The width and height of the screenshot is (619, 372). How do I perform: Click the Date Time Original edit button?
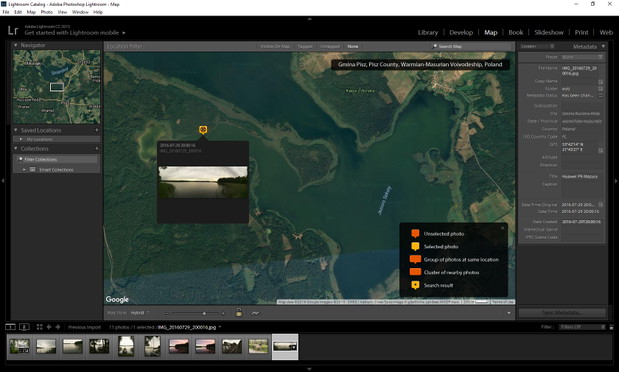600,205
